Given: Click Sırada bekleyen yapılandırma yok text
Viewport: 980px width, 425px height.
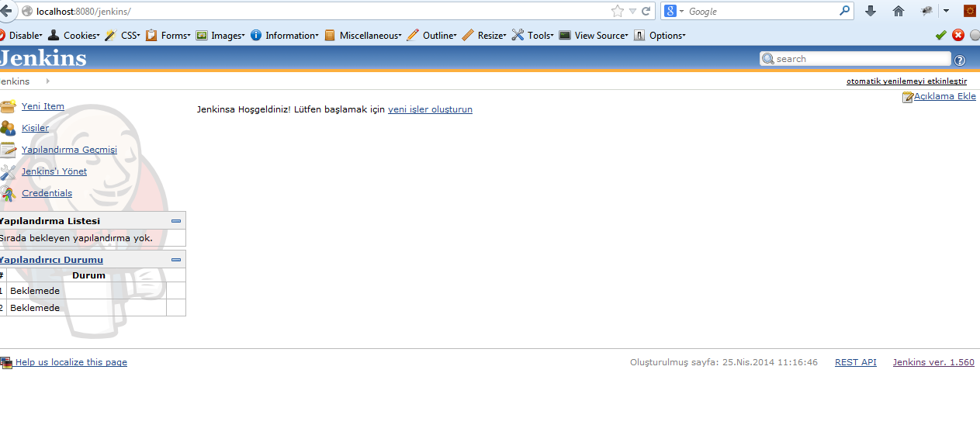Looking at the screenshot, I should (76, 238).
